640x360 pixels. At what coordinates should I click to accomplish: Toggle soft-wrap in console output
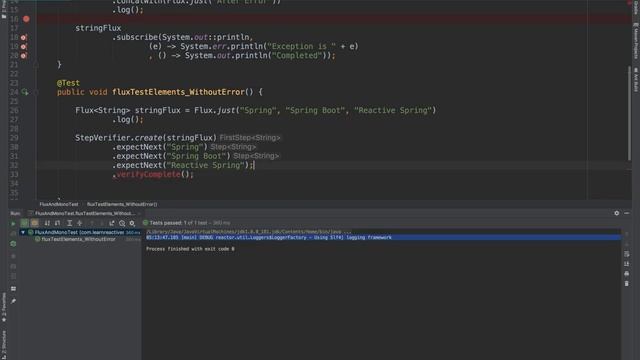(x=627, y=254)
